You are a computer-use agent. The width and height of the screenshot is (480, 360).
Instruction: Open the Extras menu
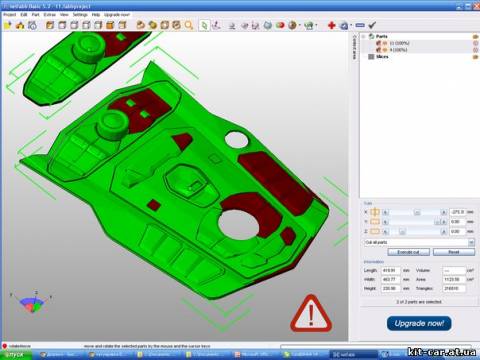(x=50, y=15)
